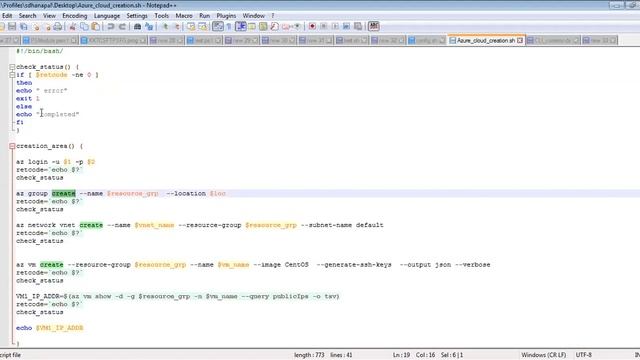Image resolution: width=640 pixels, height=360 pixels.
Task: Collapse the if $retcode block fold marker
Action: (x=12, y=75)
